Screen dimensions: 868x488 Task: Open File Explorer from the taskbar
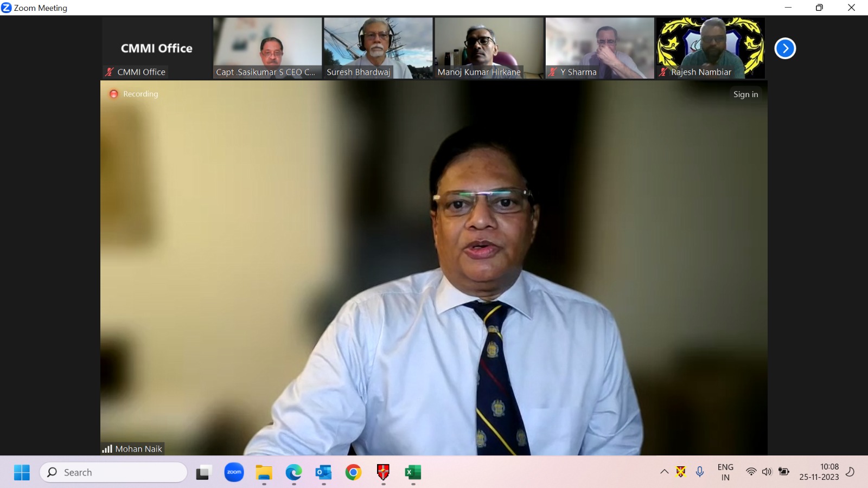coord(264,472)
